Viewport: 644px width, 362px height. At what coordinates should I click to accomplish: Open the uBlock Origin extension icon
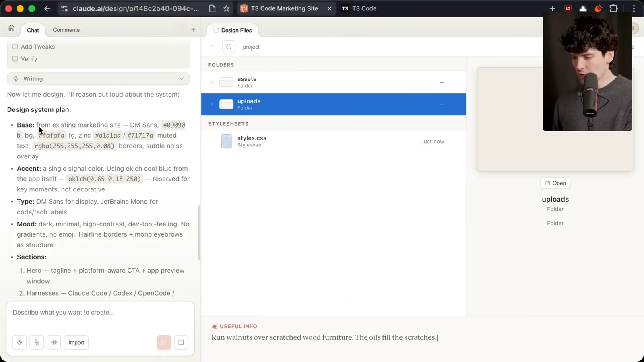tap(568, 8)
